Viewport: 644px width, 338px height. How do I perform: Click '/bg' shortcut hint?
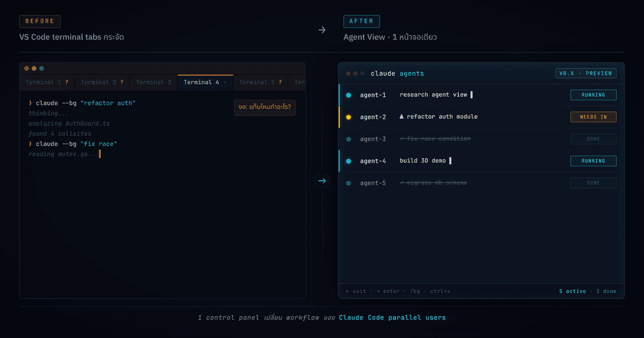(x=415, y=291)
